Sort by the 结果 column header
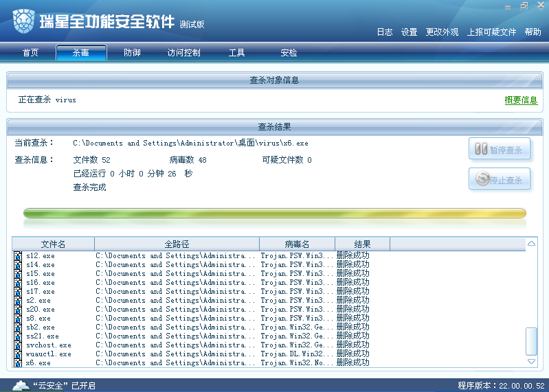Image resolution: width=549 pixels, height=392 pixels. tap(362, 244)
